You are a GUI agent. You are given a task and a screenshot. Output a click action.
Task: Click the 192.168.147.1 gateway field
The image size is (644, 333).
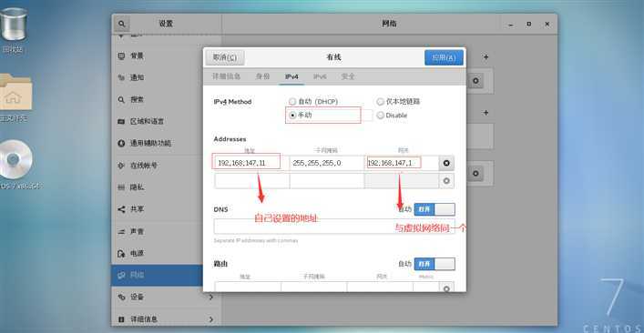click(402, 163)
